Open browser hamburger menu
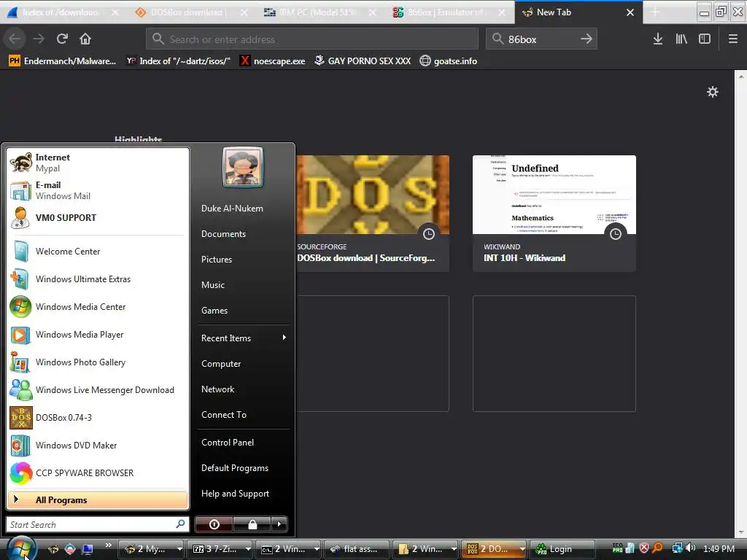The height and width of the screenshot is (560, 747). click(732, 39)
